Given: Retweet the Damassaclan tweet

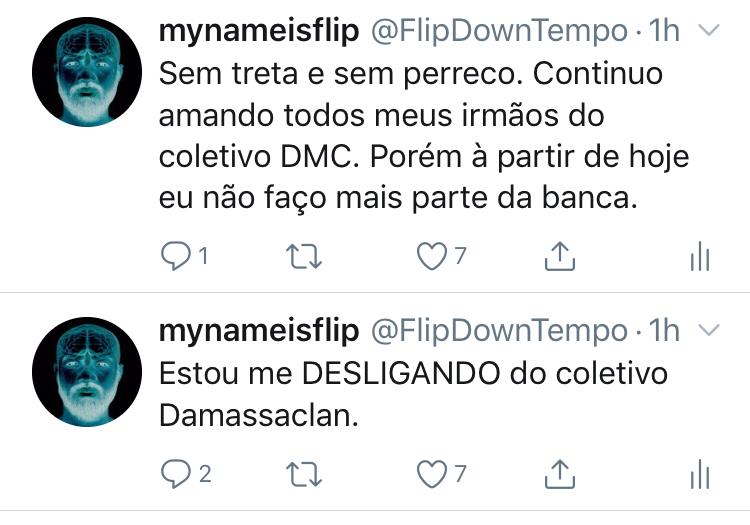Looking at the screenshot, I should click(304, 474).
